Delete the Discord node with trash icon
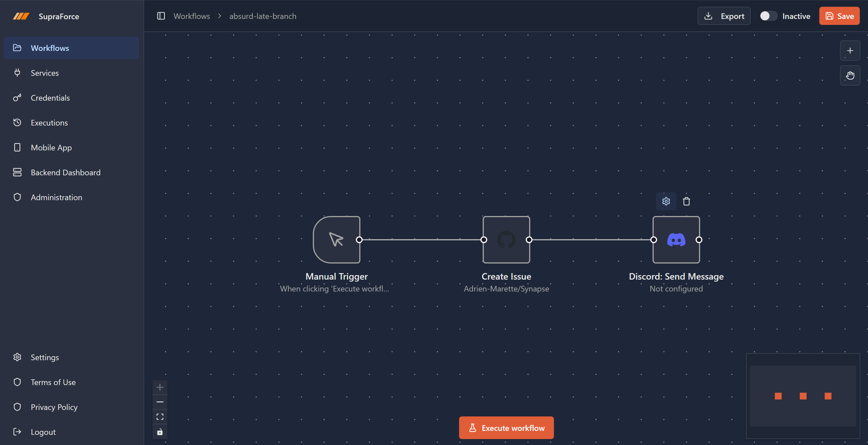The image size is (868, 445). [686, 201]
